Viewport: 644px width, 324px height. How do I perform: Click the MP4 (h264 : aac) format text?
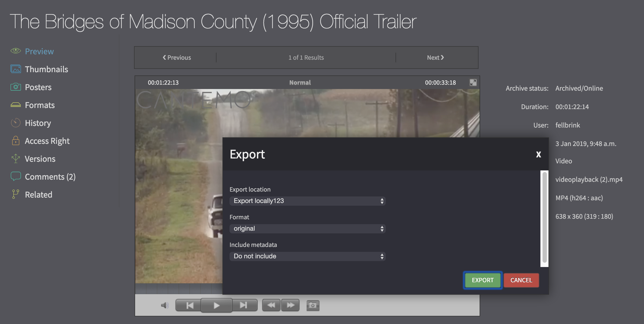[579, 198]
